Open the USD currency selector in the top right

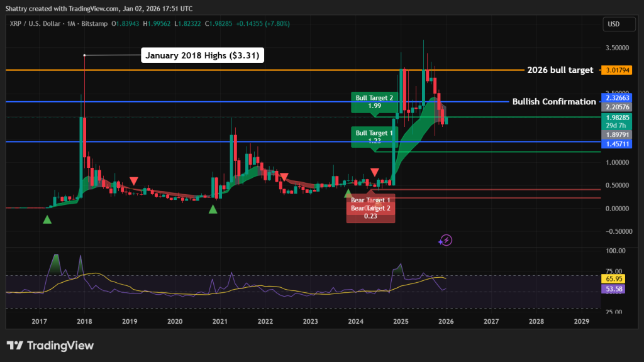point(618,24)
